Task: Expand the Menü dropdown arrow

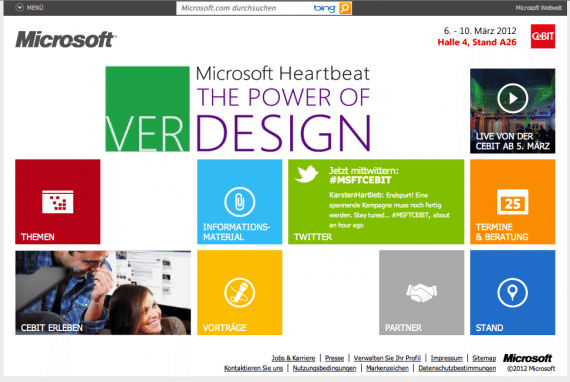Action: click(x=19, y=8)
